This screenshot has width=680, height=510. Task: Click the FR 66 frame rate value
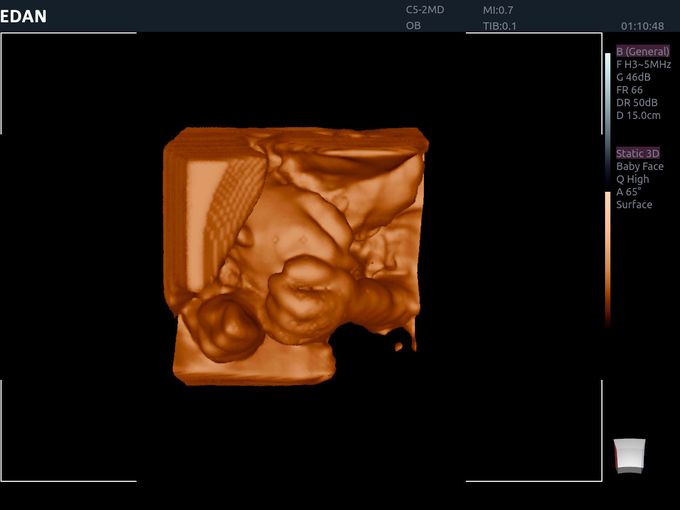pyautogui.click(x=629, y=90)
